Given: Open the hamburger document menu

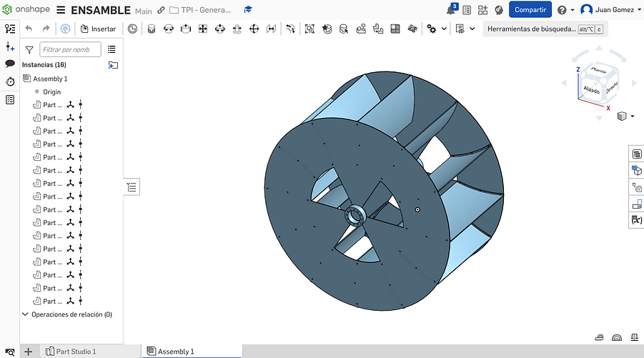Looking at the screenshot, I should click(61, 10).
